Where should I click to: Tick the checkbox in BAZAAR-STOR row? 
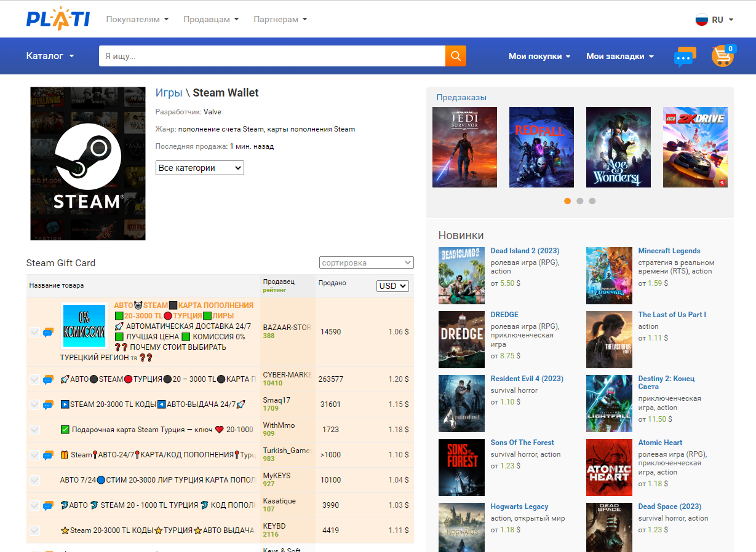(x=35, y=333)
